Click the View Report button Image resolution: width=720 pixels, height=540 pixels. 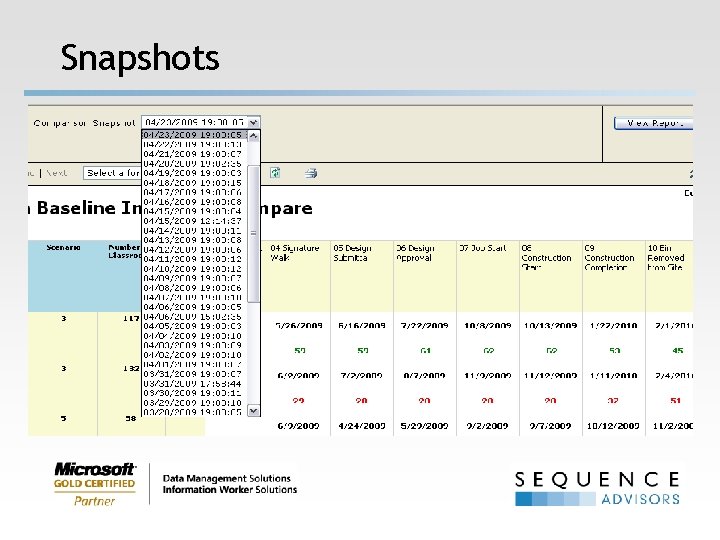point(653,123)
